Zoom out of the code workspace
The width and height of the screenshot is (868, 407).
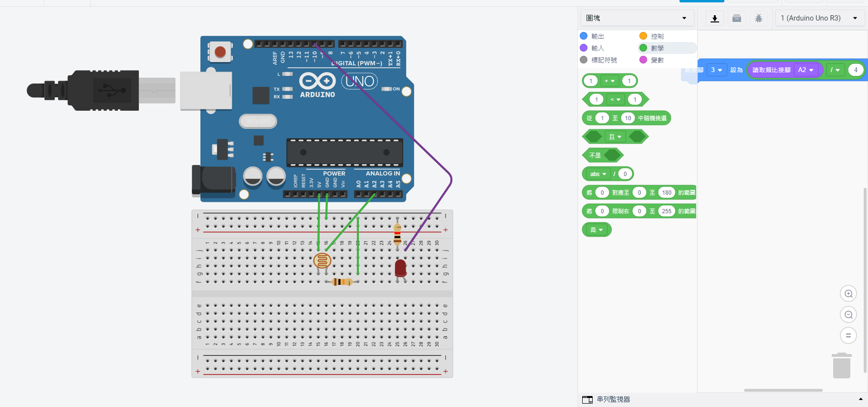click(848, 315)
